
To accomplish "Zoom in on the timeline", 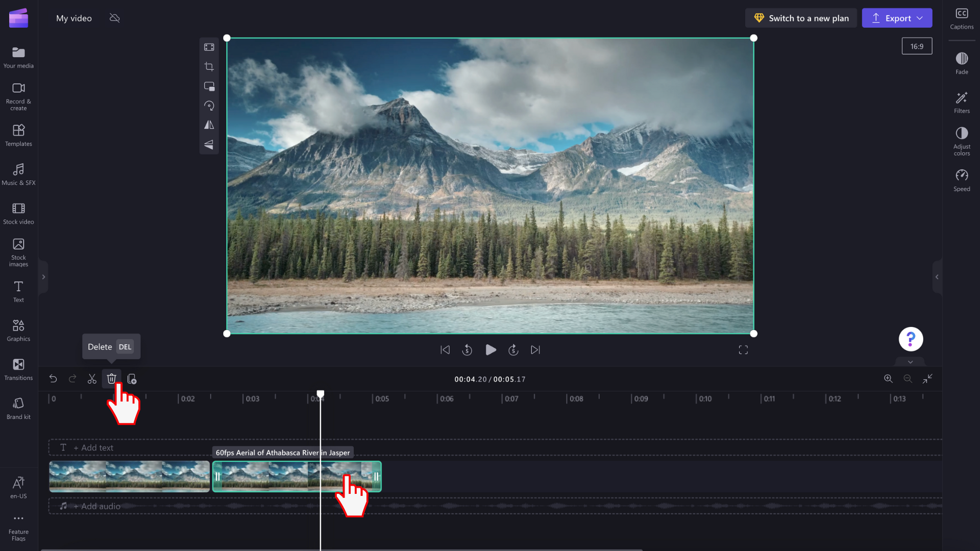I will point(888,379).
